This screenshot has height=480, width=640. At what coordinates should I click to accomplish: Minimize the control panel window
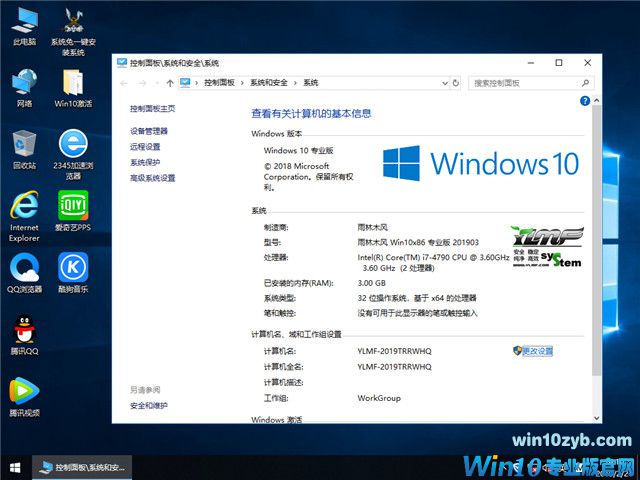(531, 63)
